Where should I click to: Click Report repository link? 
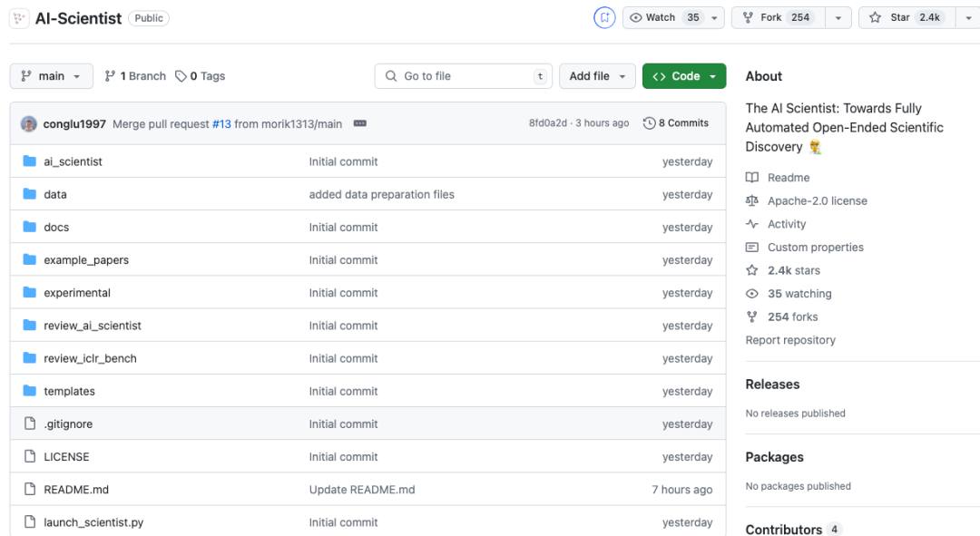pos(790,340)
